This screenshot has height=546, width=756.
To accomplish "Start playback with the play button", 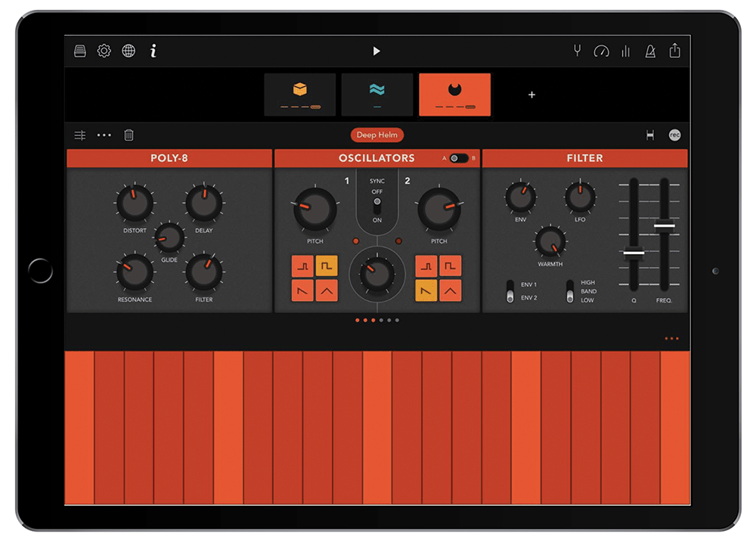I will [376, 51].
